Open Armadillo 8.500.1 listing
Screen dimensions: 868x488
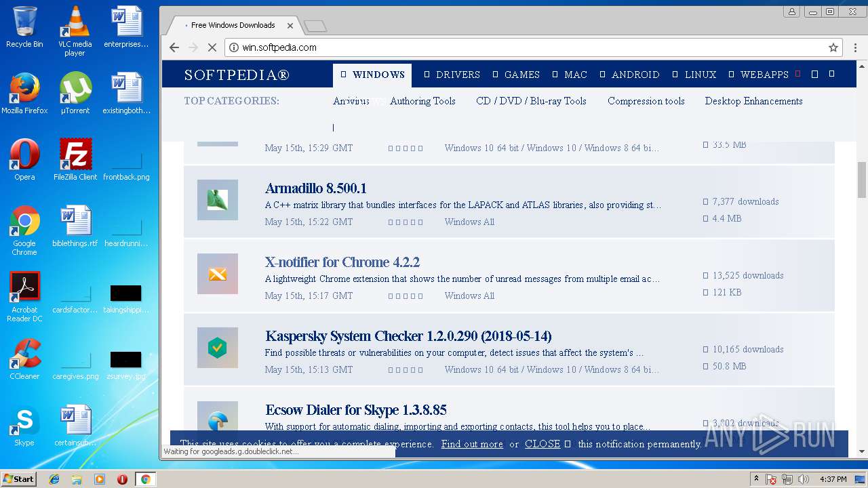tap(316, 188)
